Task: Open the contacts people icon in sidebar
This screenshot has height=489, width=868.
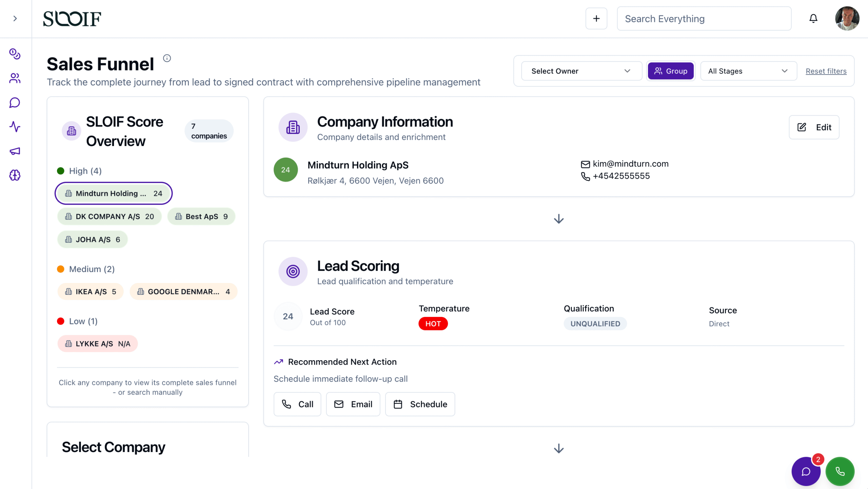Action: (15, 78)
